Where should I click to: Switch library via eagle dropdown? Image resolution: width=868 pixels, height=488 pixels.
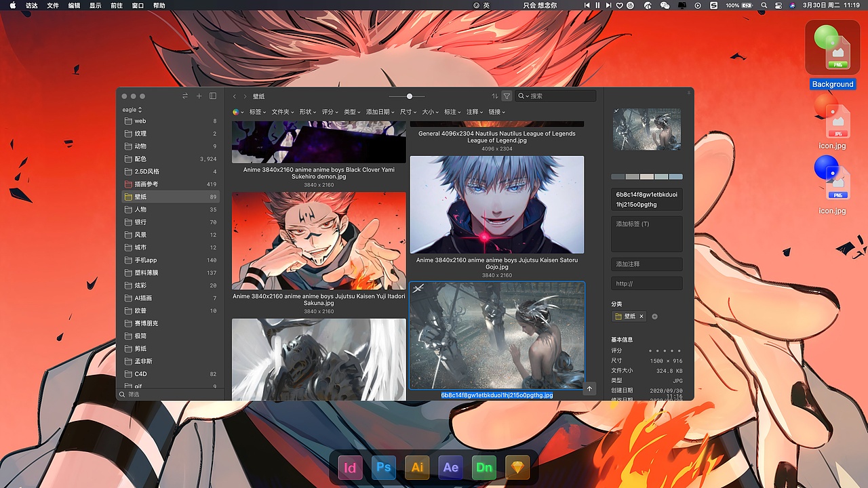coord(132,109)
